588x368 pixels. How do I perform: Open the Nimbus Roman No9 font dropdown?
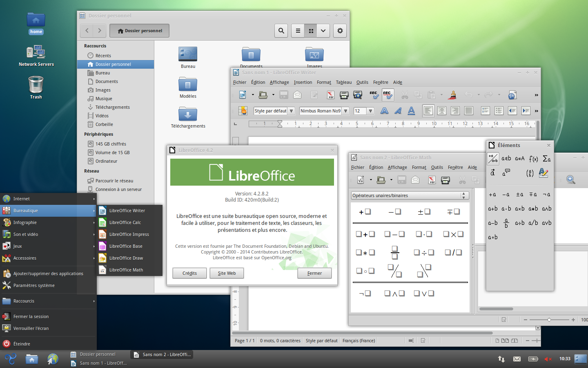[345, 111]
